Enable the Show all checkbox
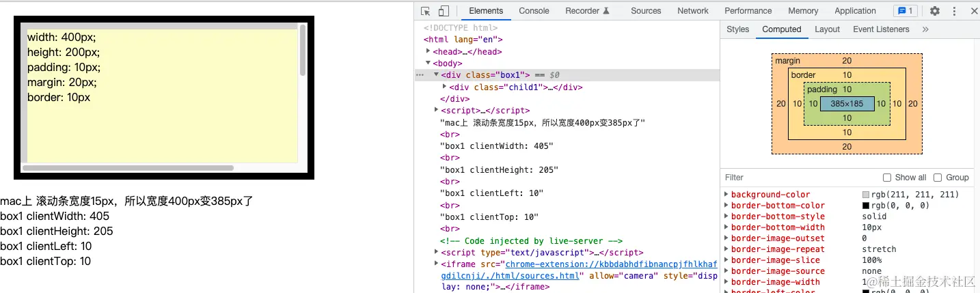980x293 pixels. (x=887, y=178)
